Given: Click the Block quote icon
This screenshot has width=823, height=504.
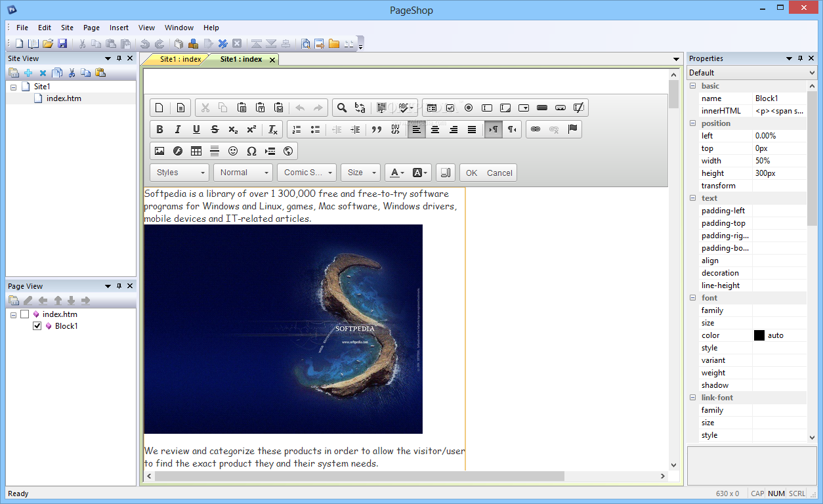Looking at the screenshot, I should click(x=377, y=130).
